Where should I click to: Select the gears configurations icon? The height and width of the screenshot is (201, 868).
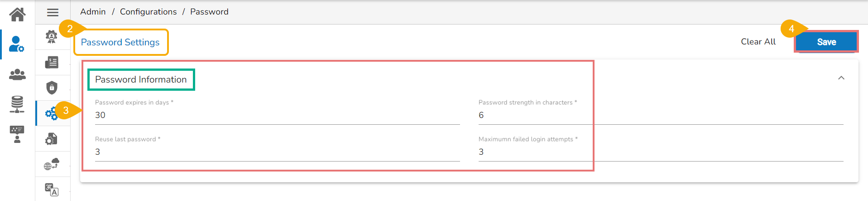[51, 113]
